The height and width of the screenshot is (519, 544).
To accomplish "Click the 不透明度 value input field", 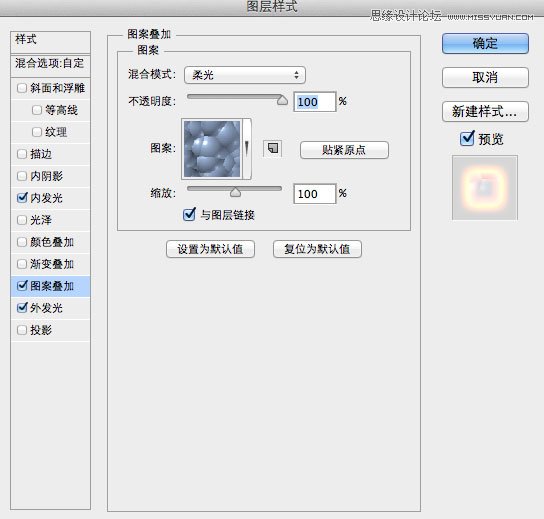I will pos(315,102).
